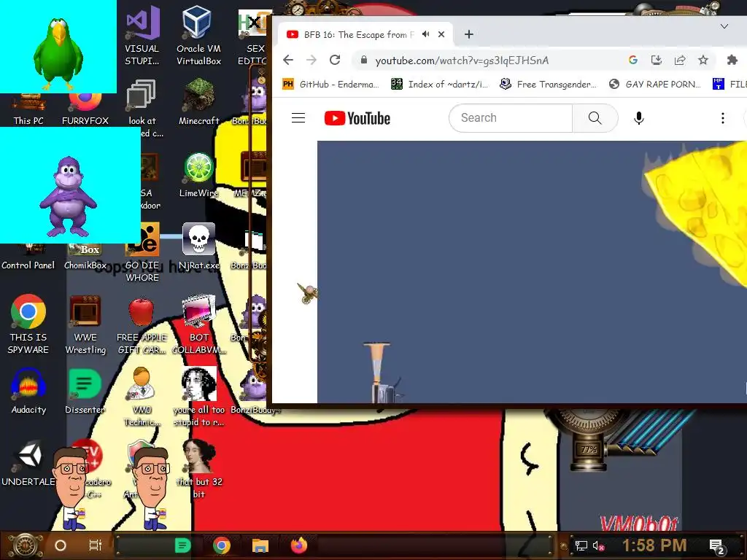This screenshot has width=747, height=560.
Task: Click the muted volume tray icon
Action: (598, 546)
